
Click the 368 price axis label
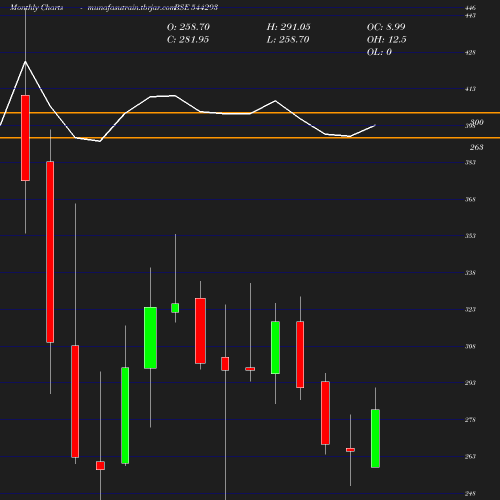470,199
